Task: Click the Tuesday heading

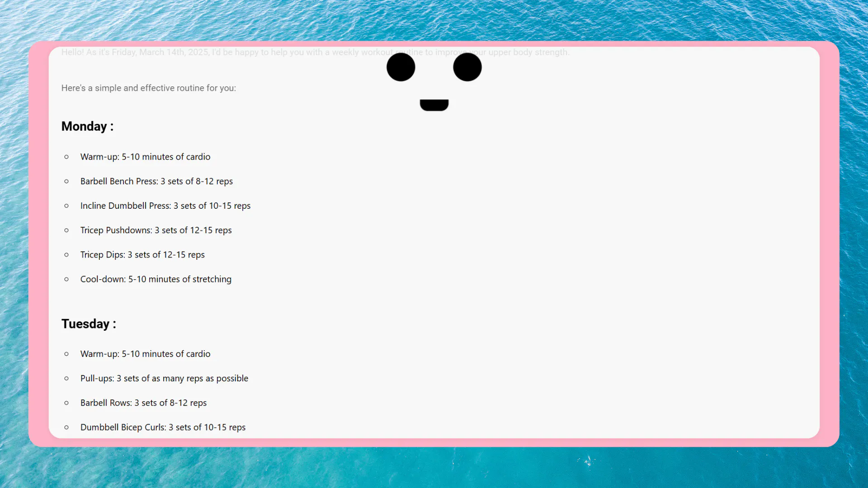Action: (89, 324)
